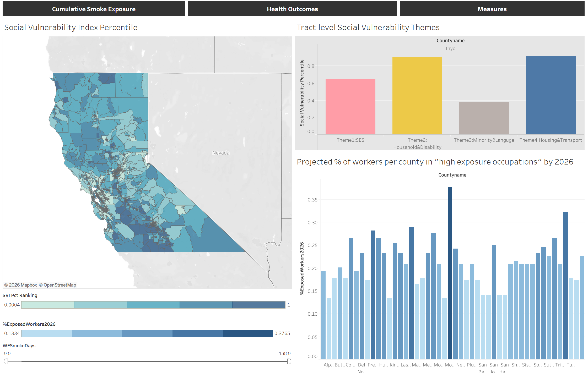Select the yellow Theme2 Household&Disability bar
The image size is (588, 373).
pos(417,96)
